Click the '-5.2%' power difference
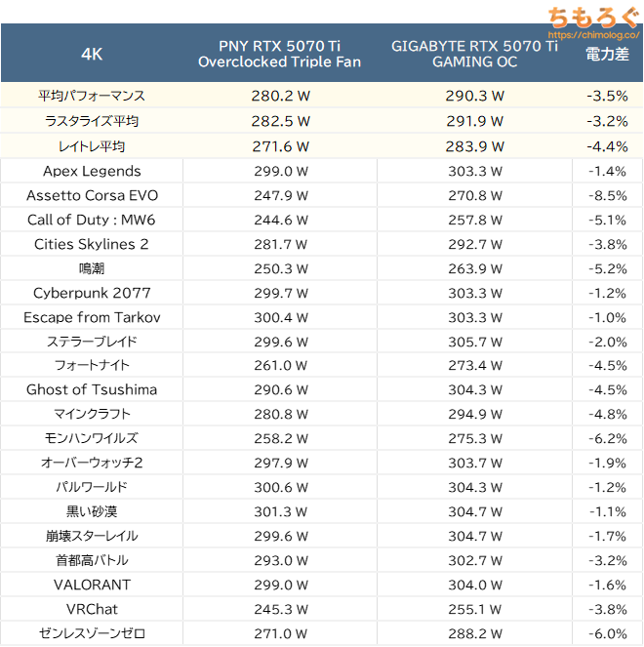This screenshot has width=644, height=647. click(x=607, y=268)
